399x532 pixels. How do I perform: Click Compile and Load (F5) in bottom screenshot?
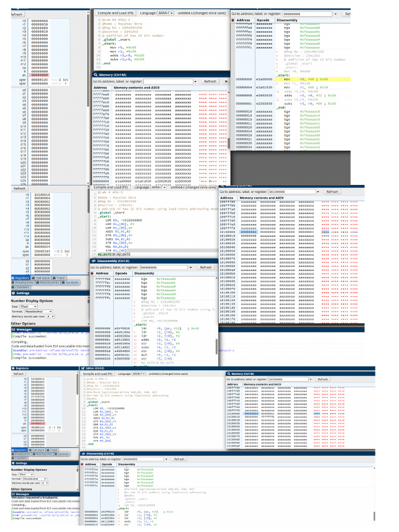click(98, 374)
